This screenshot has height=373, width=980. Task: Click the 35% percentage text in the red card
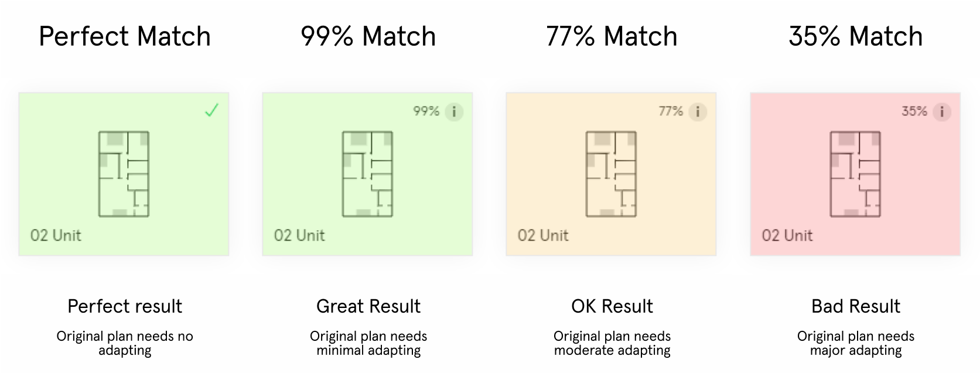pyautogui.click(x=914, y=111)
